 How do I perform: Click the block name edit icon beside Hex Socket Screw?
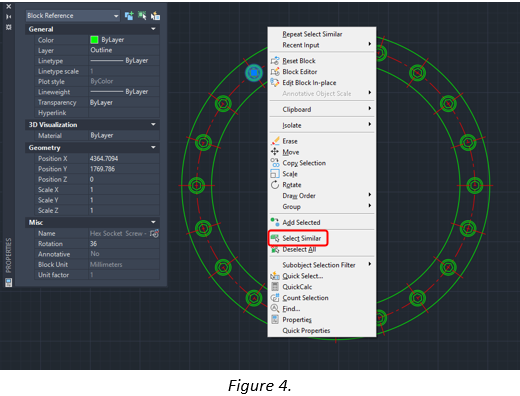[x=154, y=234]
